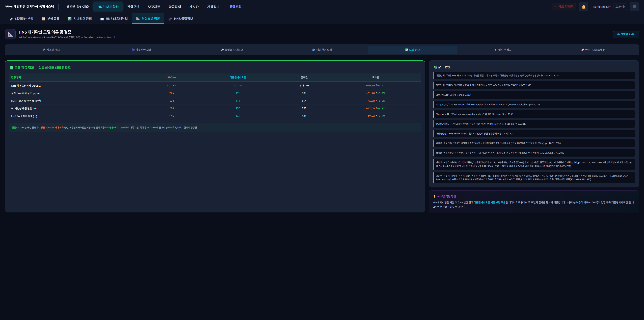Click the HNS 물질정보 molecule icon

tap(170, 19)
